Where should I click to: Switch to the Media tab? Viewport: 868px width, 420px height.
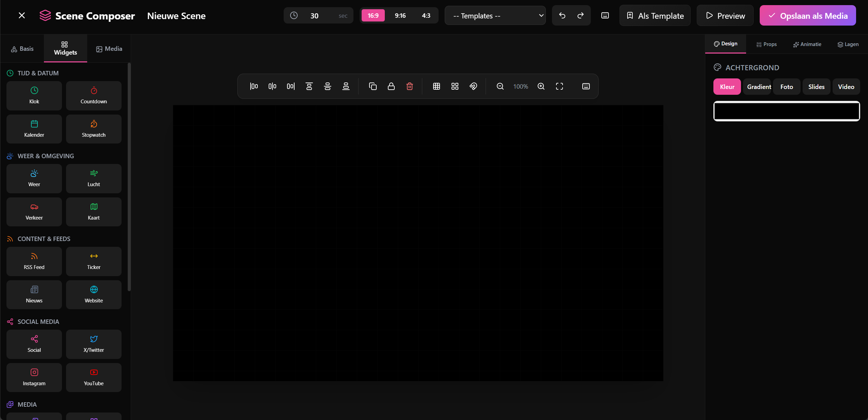click(108, 48)
